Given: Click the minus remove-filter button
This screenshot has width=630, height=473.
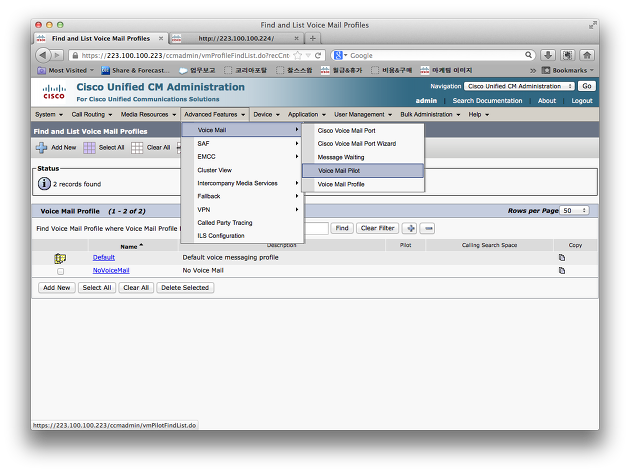Looking at the screenshot, I should coord(428,228).
